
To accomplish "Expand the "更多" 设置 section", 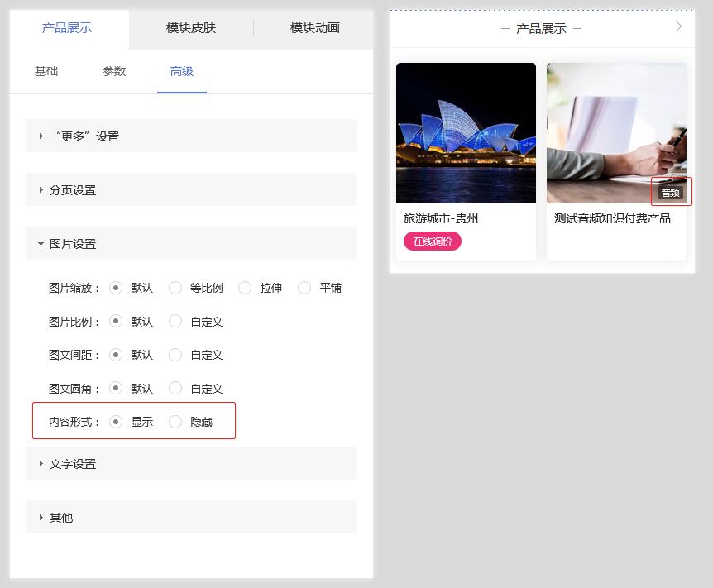I will [191, 136].
